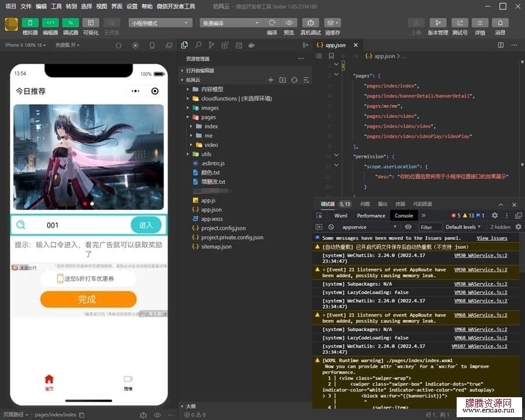Switch to the 问题 problems tab
The height and width of the screenshot is (420, 525).
[365, 204]
